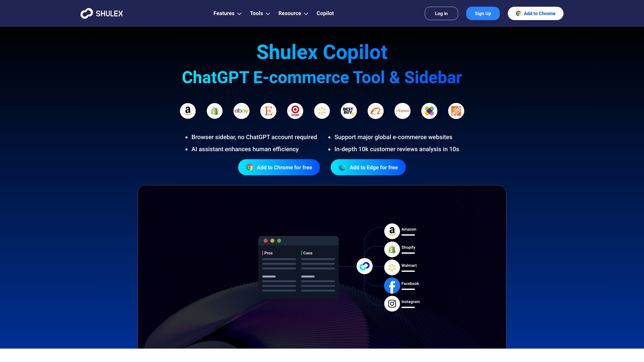The width and height of the screenshot is (644, 362).
Task: Toggle the Etsy marketplace icon
Action: pyautogui.click(x=268, y=111)
